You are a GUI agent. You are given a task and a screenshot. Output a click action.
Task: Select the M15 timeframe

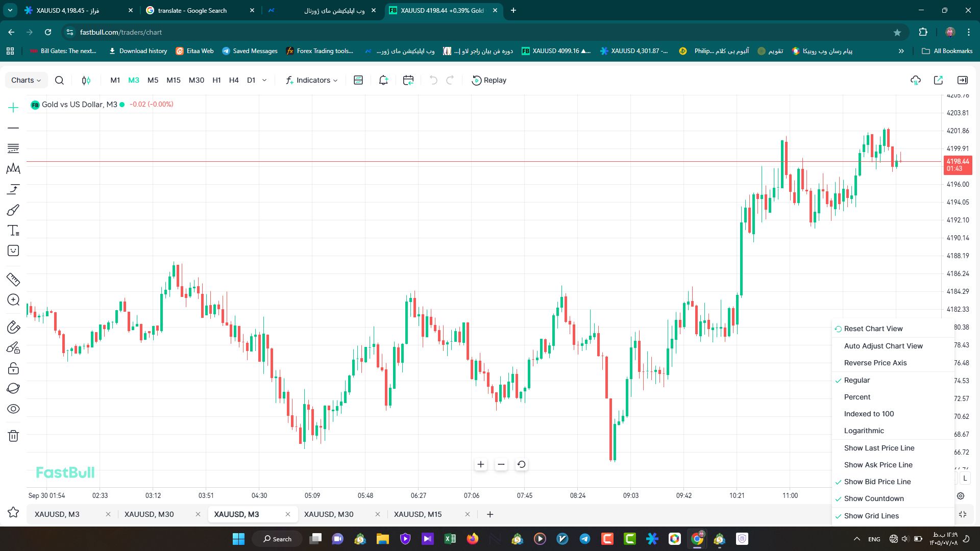point(174,80)
